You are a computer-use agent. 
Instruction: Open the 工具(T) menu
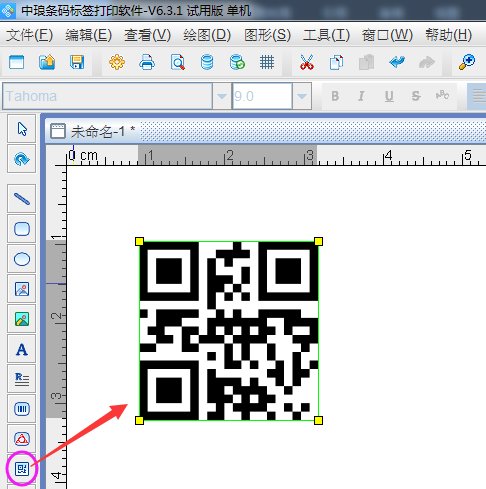point(326,35)
